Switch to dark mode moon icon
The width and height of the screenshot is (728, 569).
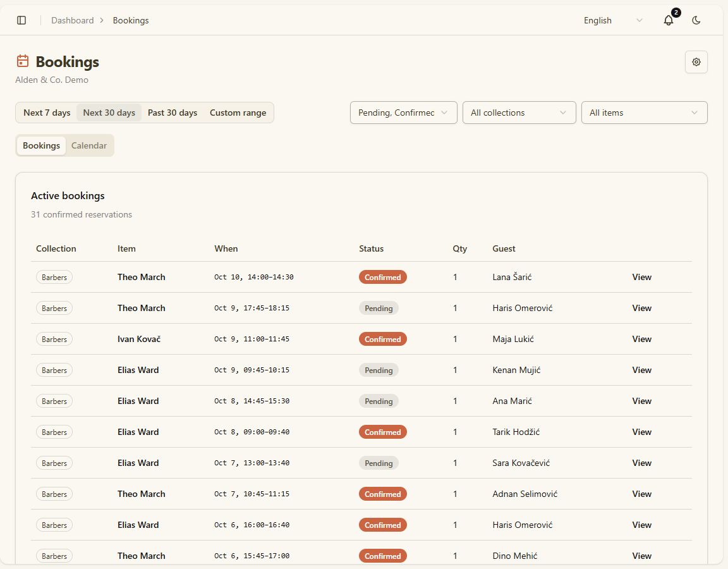(x=696, y=20)
